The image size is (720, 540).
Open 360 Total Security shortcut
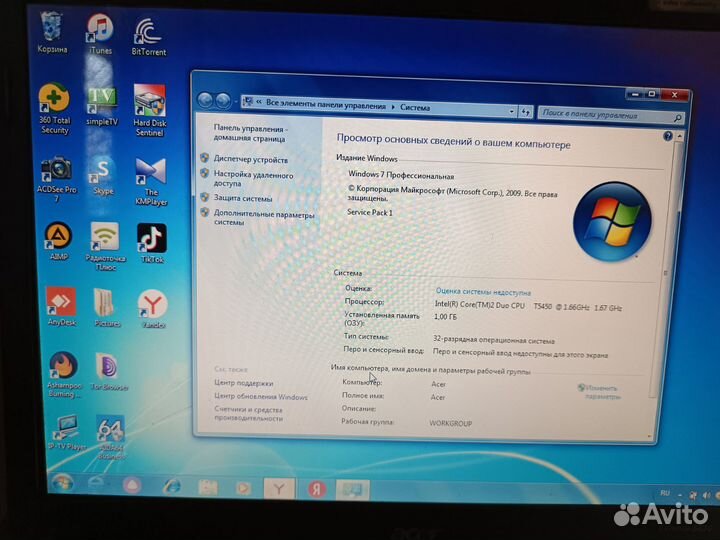pyautogui.click(x=54, y=109)
